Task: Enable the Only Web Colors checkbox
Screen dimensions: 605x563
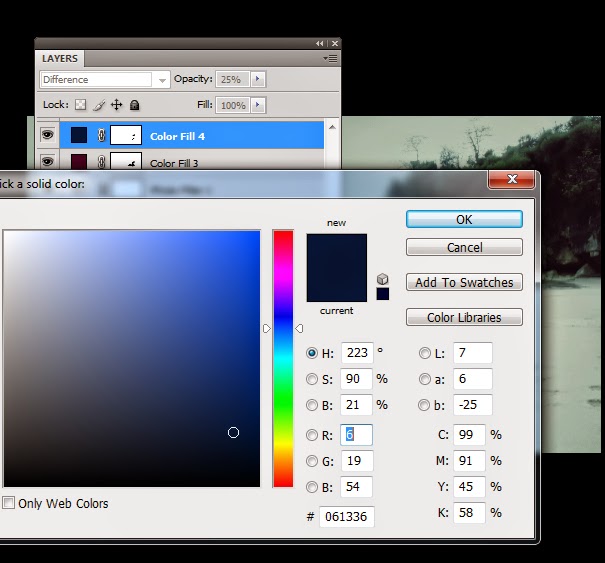Action: (8, 503)
